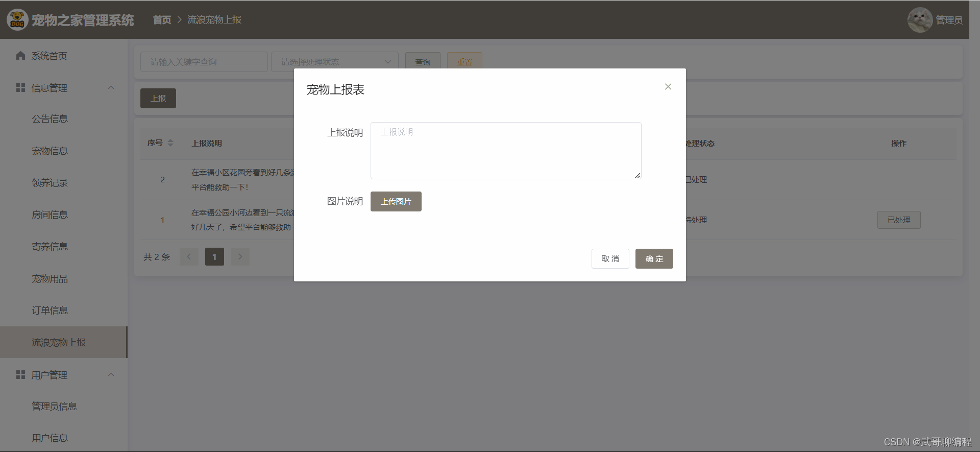980x452 pixels.
Task: Click the 宠物上报表 dialog title
Action: (335, 90)
